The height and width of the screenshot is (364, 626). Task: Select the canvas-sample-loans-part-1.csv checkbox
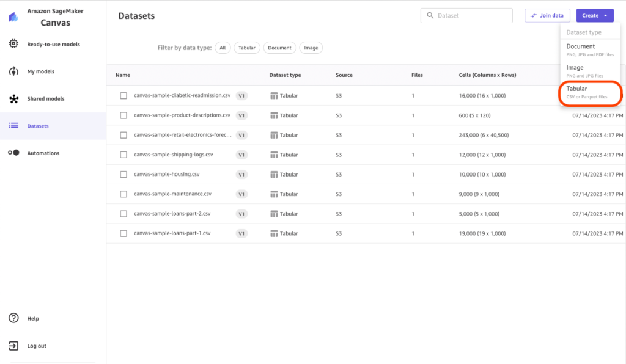tap(123, 234)
